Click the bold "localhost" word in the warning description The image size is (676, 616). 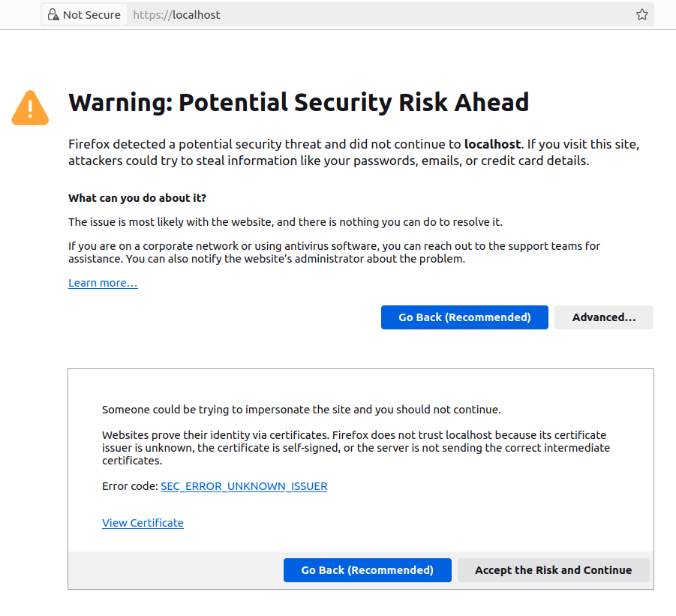[492, 143]
